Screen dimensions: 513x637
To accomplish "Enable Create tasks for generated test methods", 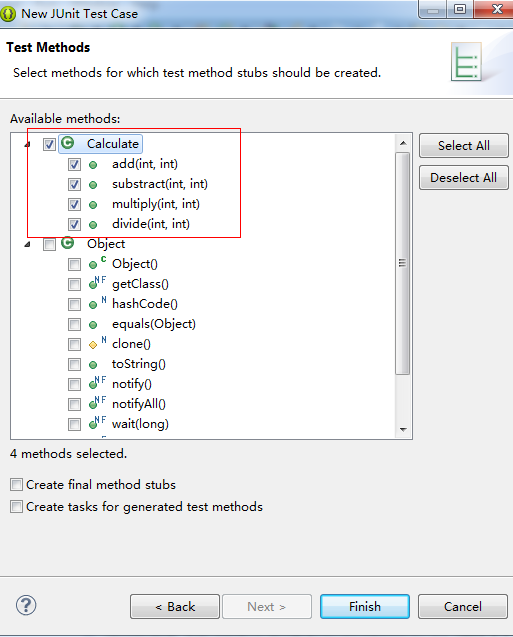I will coord(16,507).
